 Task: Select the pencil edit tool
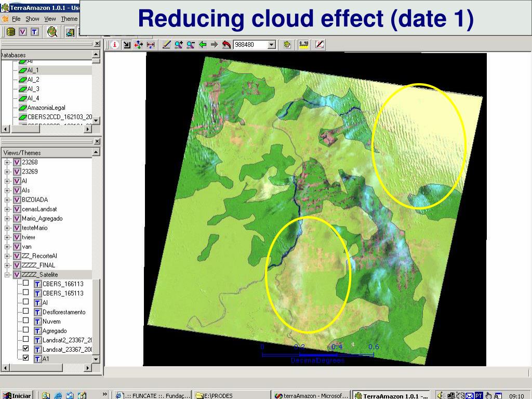pos(166,45)
